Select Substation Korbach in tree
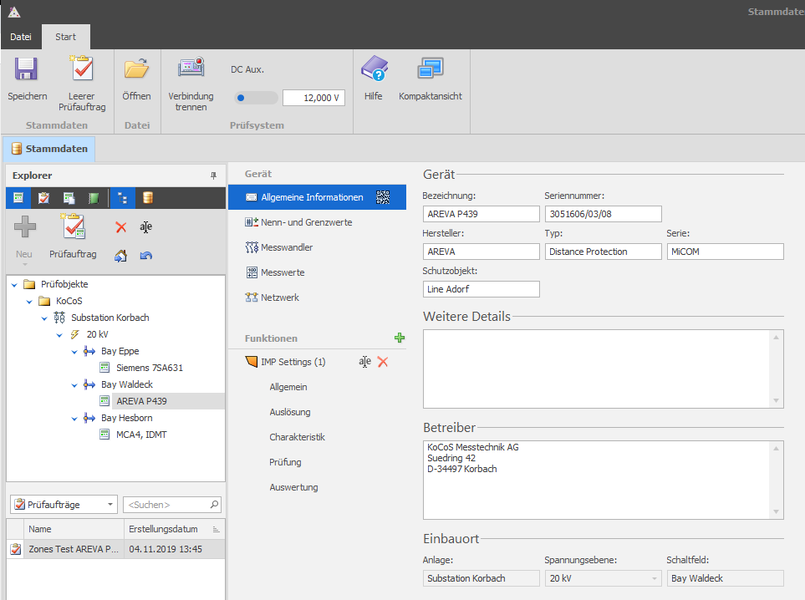 click(x=110, y=318)
